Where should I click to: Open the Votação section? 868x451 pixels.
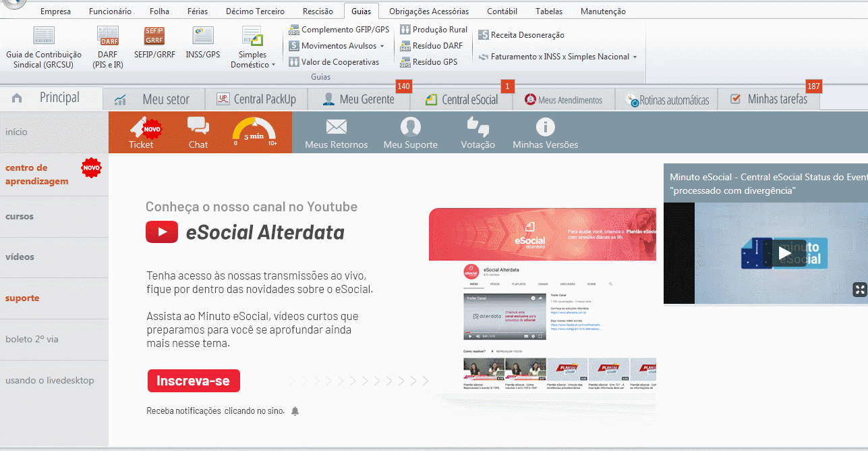478,133
